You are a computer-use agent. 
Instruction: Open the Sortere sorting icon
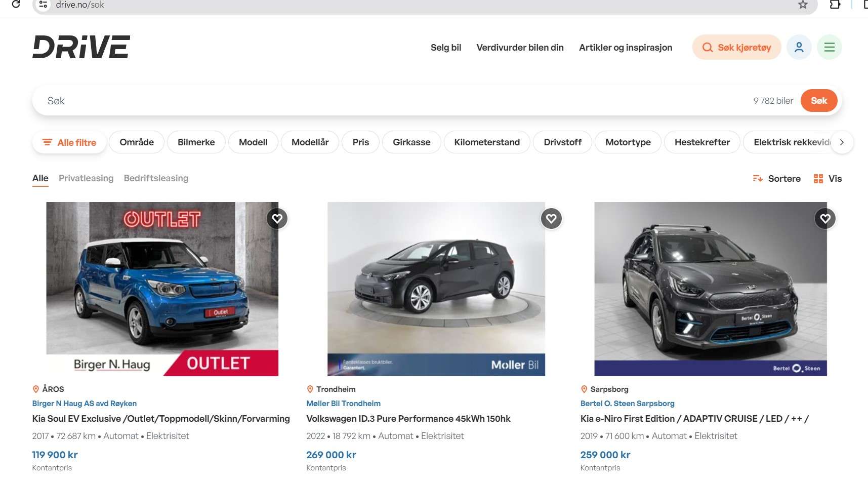(x=758, y=178)
